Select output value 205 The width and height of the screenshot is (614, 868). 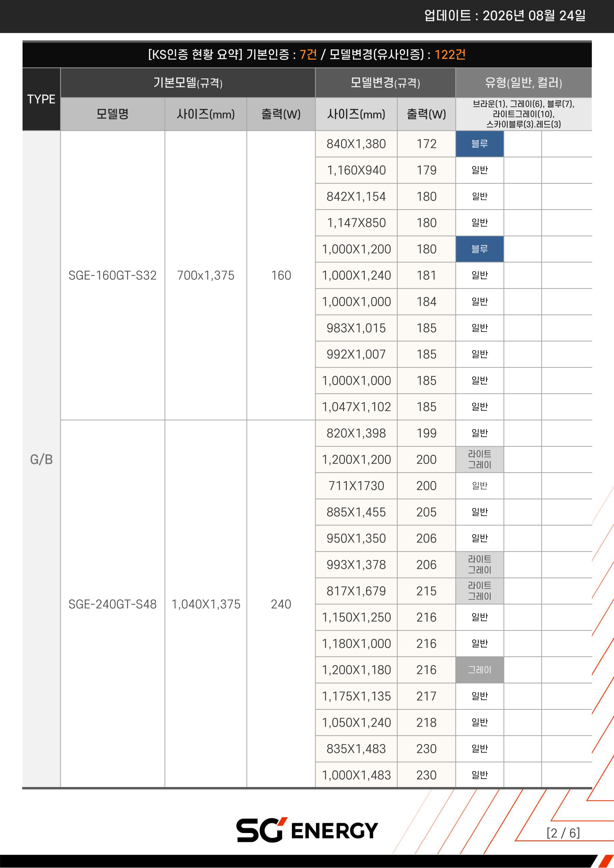pos(426,512)
